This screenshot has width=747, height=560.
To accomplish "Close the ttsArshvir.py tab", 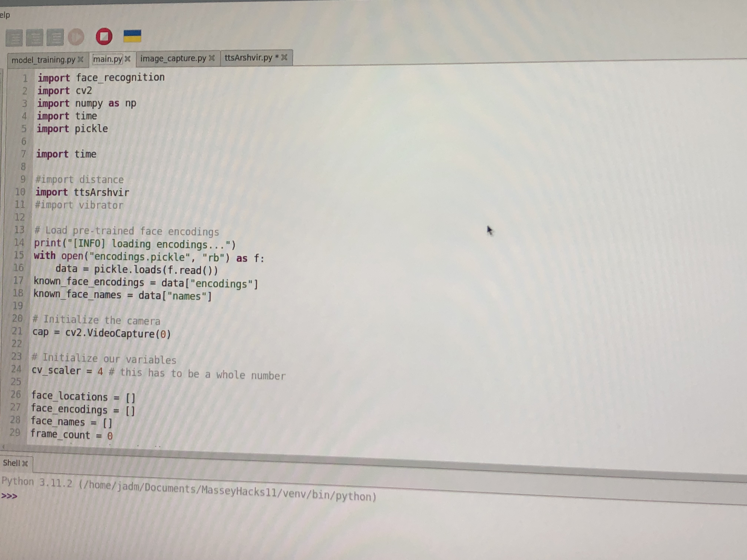I will (284, 57).
